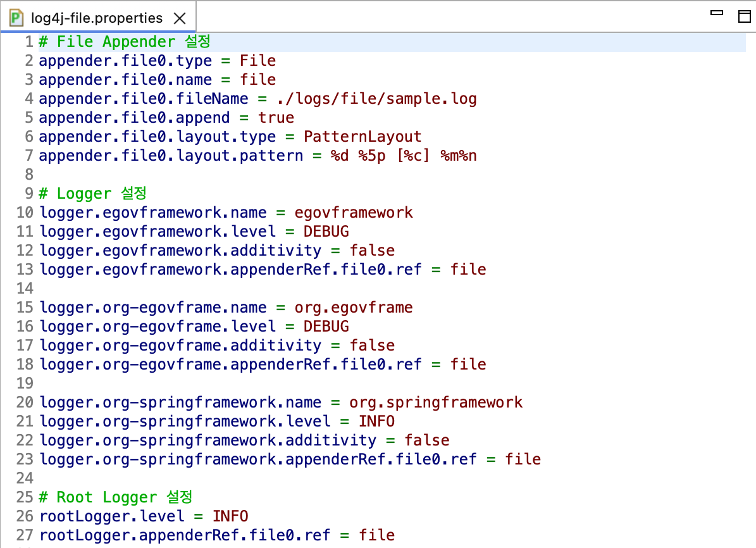Click the 'PatternLayout' value on line 6
Viewport: 756px width, 548px height.
click(x=363, y=137)
